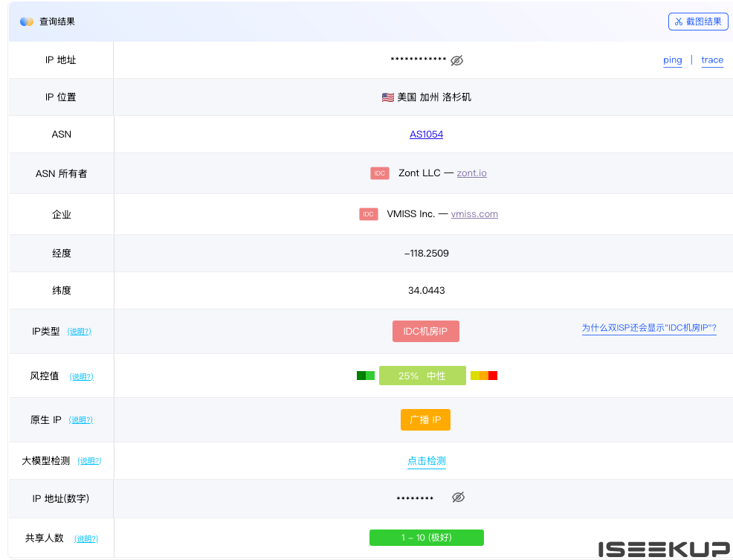Image resolution: width=733 pixels, height=560 pixels.
Task: Click the IDC badge beside VMISS Inc.
Action: coord(369,214)
